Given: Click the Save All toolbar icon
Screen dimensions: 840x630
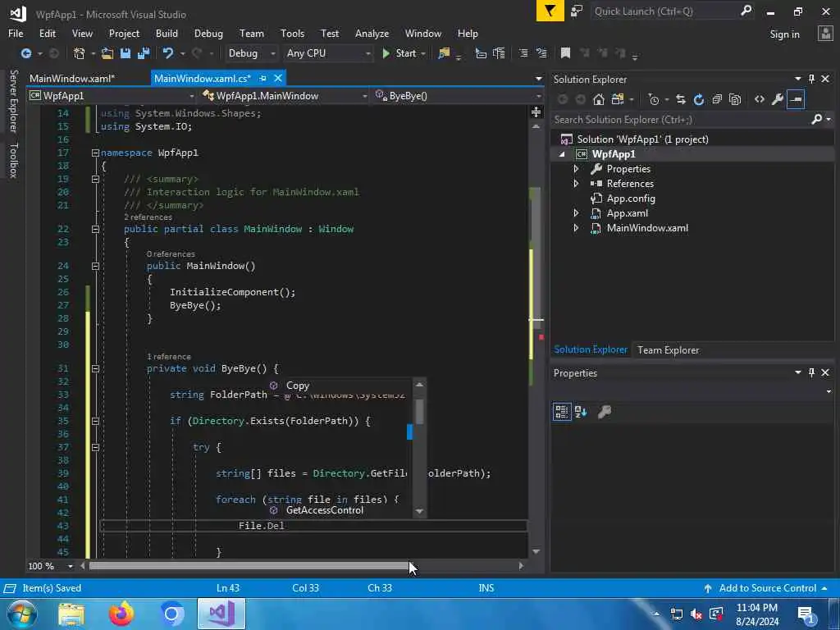Looking at the screenshot, I should click(x=144, y=53).
